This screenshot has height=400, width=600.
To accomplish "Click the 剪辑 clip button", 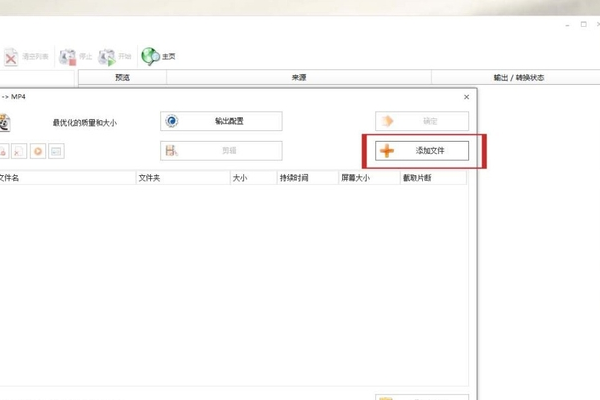I will [x=221, y=150].
